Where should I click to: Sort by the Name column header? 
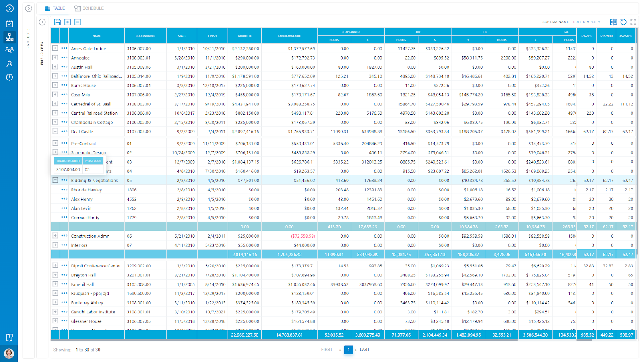pos(97,36)
